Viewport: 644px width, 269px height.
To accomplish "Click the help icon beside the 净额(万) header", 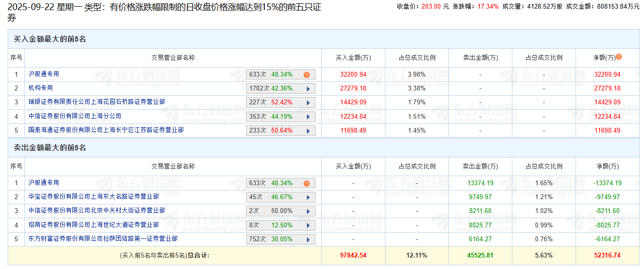I will pyautogui.click(x=619, y=57).
